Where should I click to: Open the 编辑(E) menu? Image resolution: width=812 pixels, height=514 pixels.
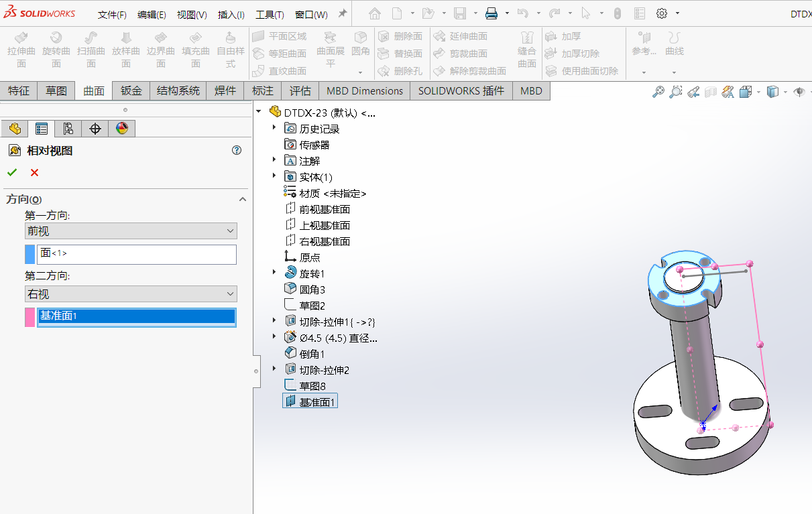[x=152, y=15]
